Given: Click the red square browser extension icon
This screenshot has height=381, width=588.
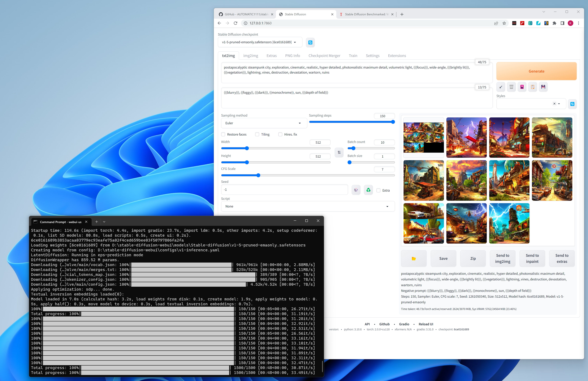Looking at the screenshot, I should click(x=522, y=23).
